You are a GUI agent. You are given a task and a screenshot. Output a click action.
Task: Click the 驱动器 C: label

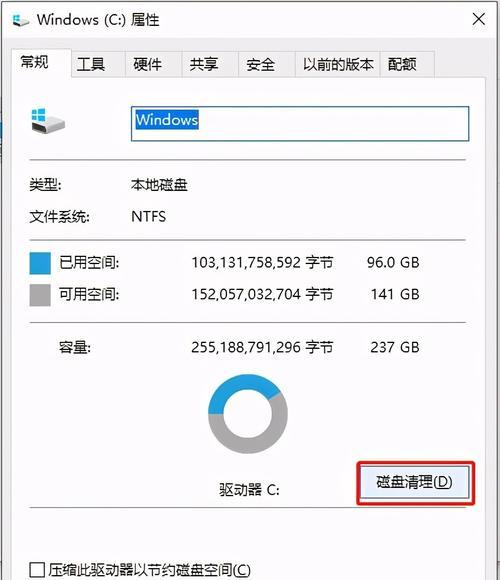point(249,490)
